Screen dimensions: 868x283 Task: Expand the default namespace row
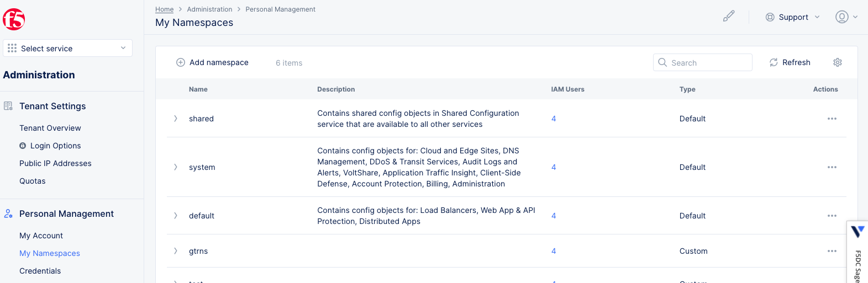pyautogui.click(x=176, y=216)
